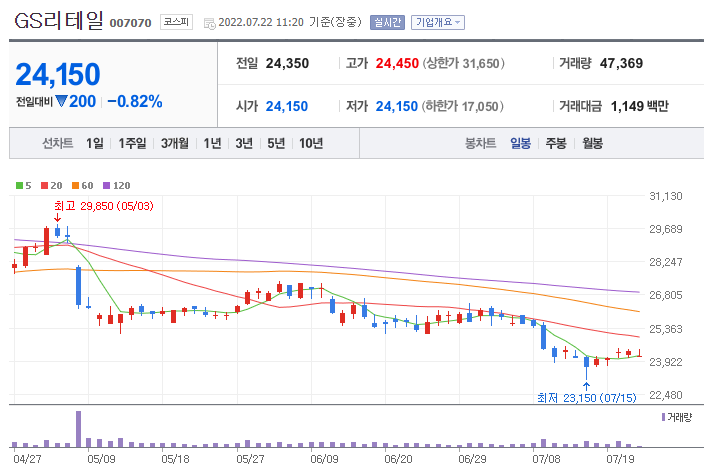Open the 기업개요 dropdown
Image resolution: width=704 pixels, height=475 pixels.
click(438, 22)
